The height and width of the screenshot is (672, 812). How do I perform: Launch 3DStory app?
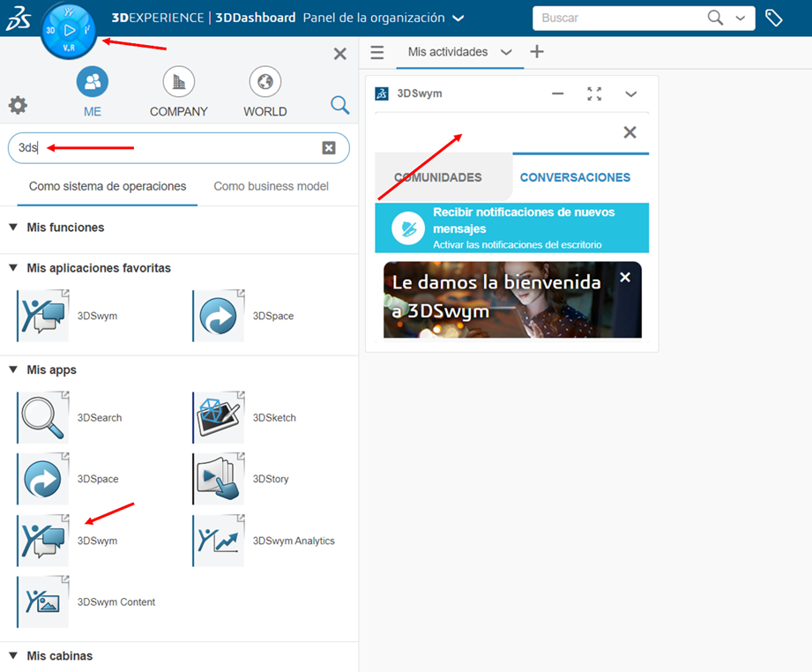pos(219,479)
